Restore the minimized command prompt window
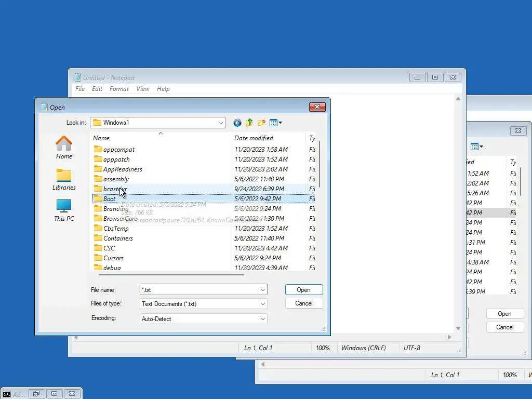Viewport: 532px width, 399px height. coord(36,394)
